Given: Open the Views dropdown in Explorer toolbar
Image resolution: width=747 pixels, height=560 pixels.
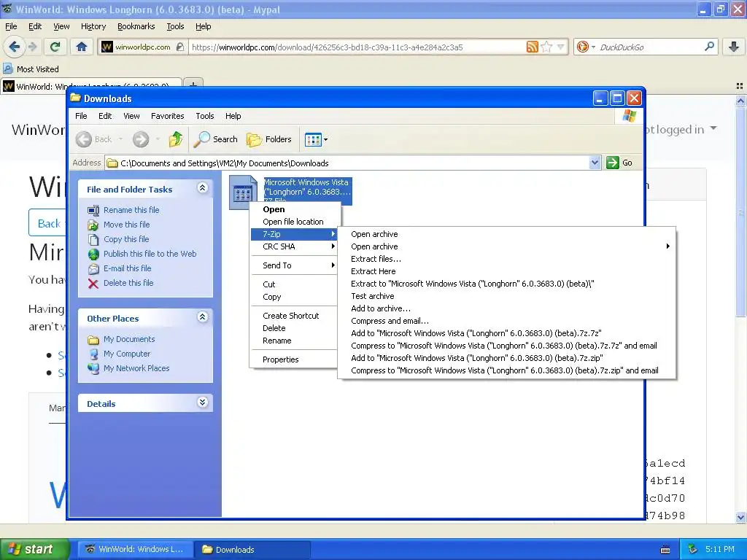Looking at the screenshot, I should coord(317,139).
